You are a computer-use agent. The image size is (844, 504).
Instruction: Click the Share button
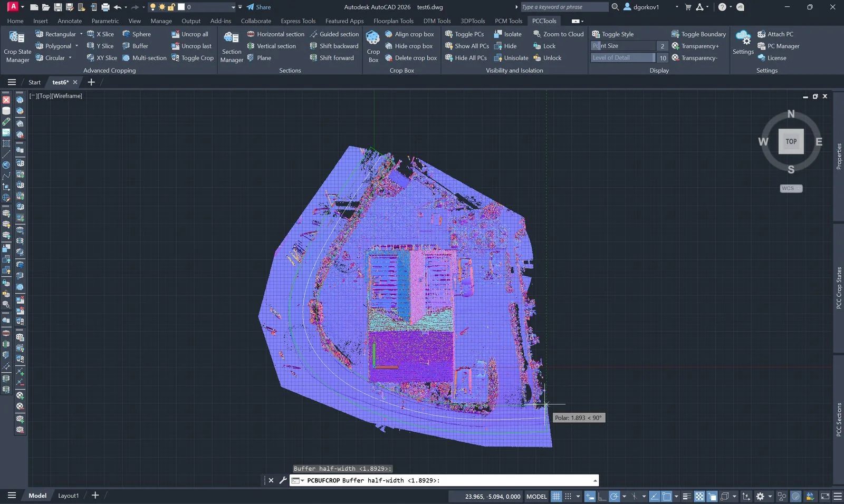point(258,7)
